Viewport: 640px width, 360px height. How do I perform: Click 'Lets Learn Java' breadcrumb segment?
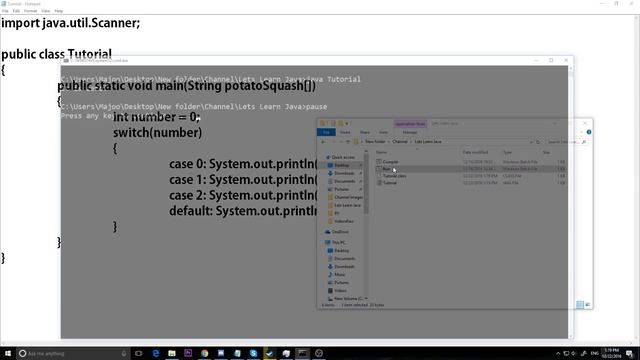point(428,142)
